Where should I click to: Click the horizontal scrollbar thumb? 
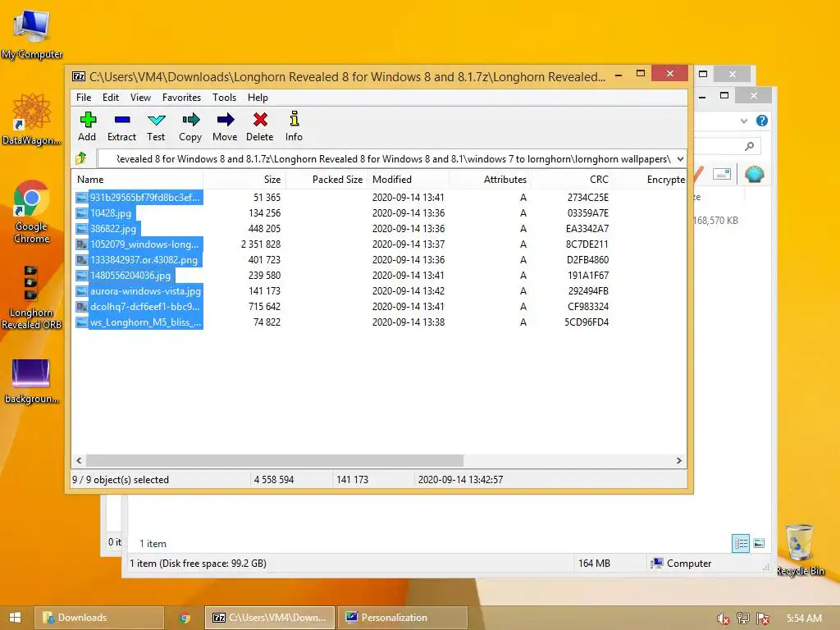tap(275, 461)
